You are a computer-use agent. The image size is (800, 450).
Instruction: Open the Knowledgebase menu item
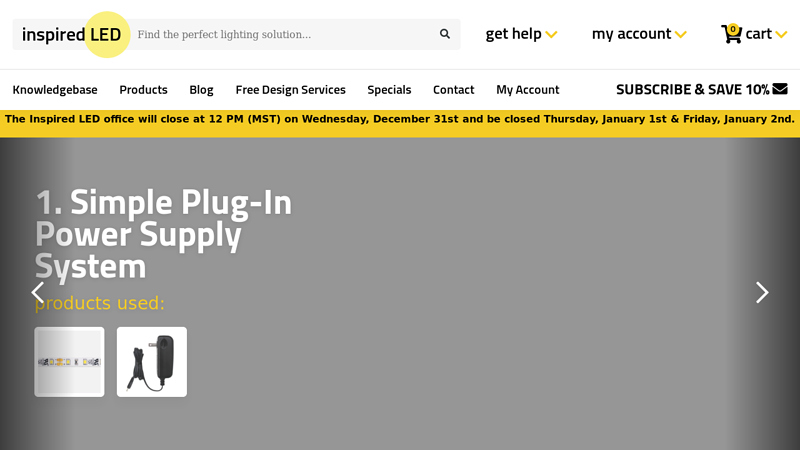[55, 90]
